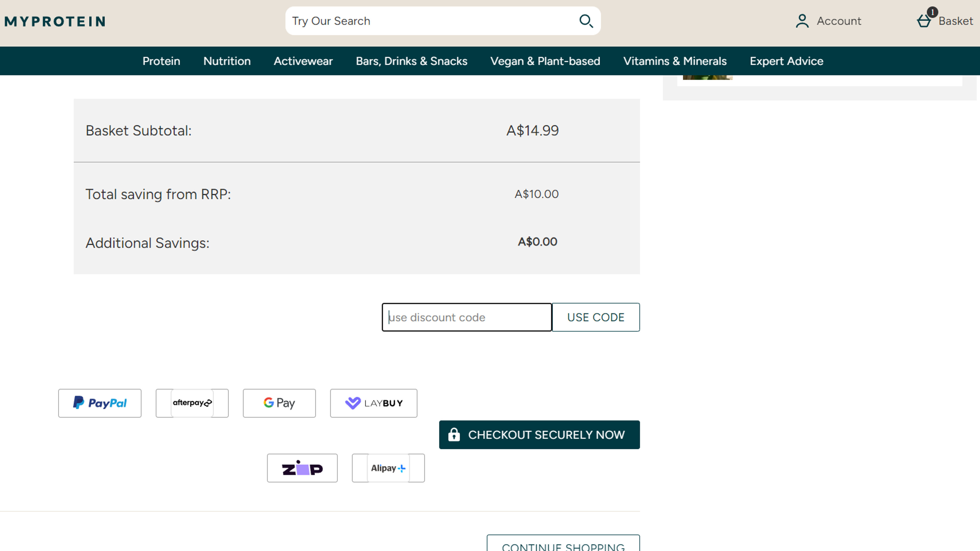Choose the Zip payment option
The width and height of the screenshot is (980, 551).
click(x=302, y=468)
